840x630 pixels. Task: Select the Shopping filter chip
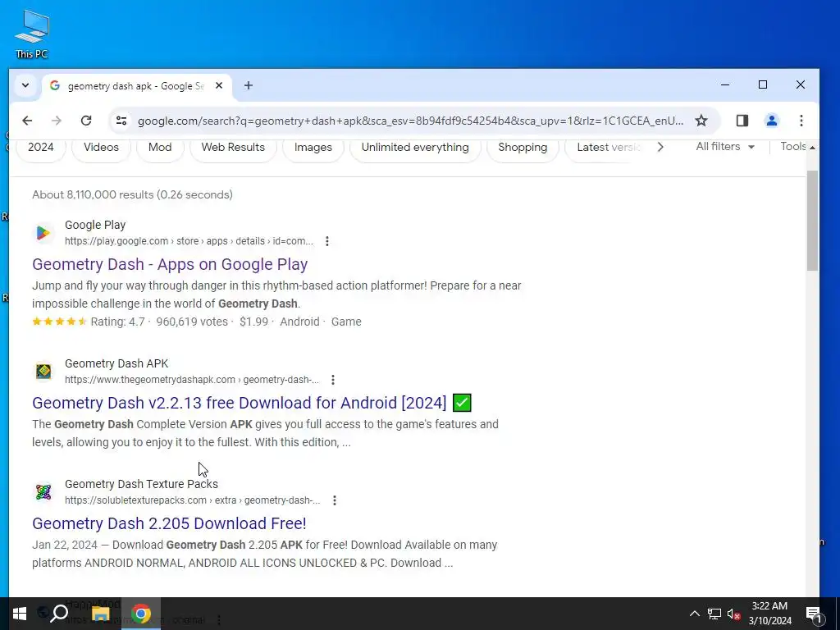[x=523, y=148]
